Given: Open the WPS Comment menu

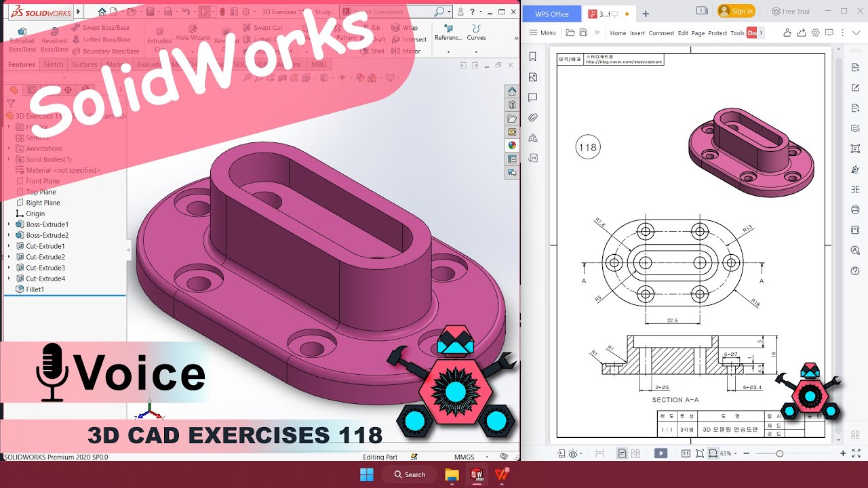Looking at the screenshot, I should pos(661,33).
